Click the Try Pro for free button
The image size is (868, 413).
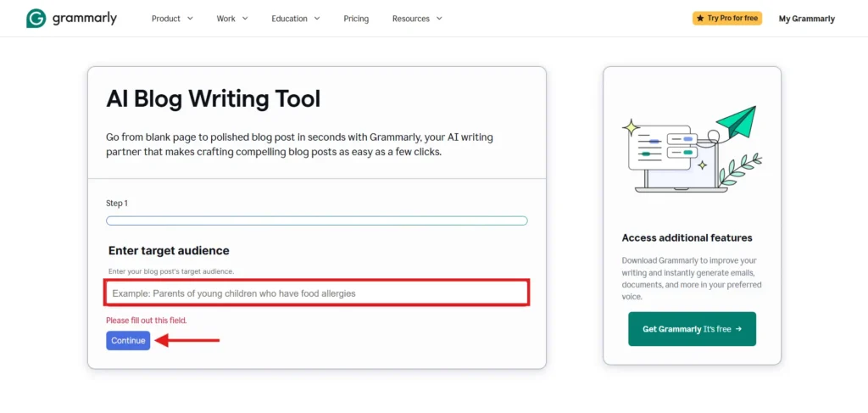click(726, 19)
